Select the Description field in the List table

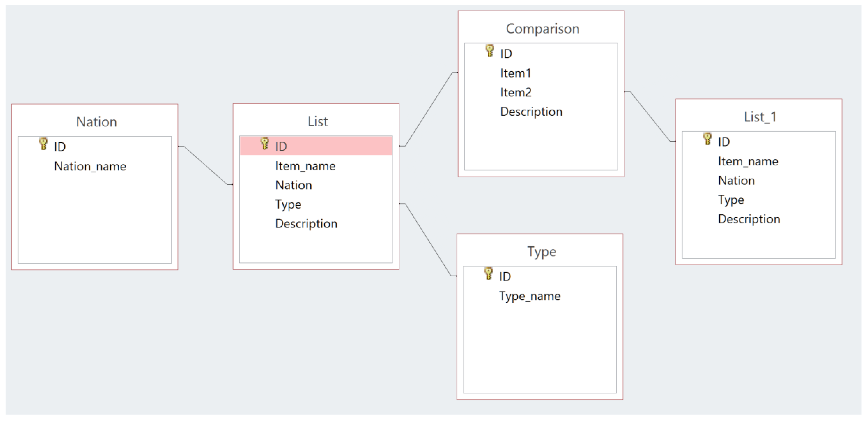306,224
